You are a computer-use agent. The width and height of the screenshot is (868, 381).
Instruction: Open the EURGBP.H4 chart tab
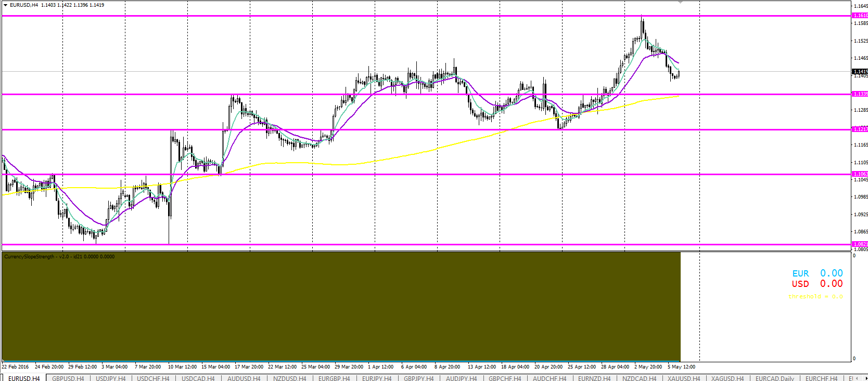334,378
